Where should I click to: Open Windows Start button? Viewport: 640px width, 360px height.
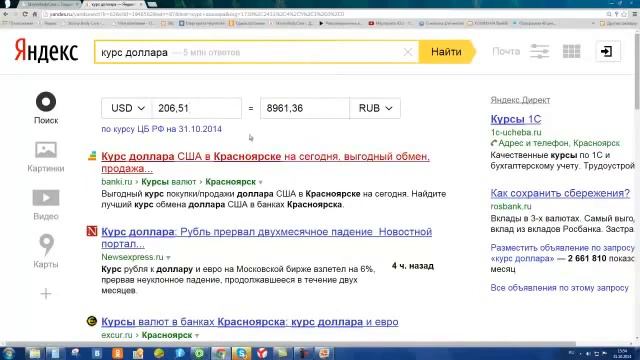point(9,353)
